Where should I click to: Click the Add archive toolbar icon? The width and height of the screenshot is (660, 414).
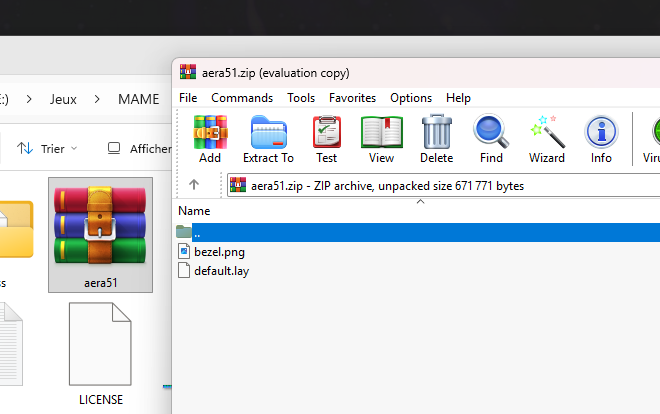tap(210, 138)
